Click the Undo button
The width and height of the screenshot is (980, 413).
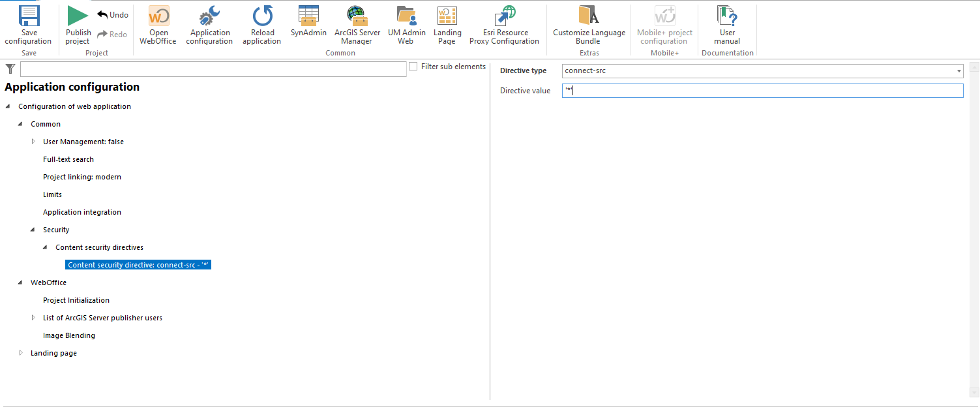pyautogui.click(x=113, y=15)
